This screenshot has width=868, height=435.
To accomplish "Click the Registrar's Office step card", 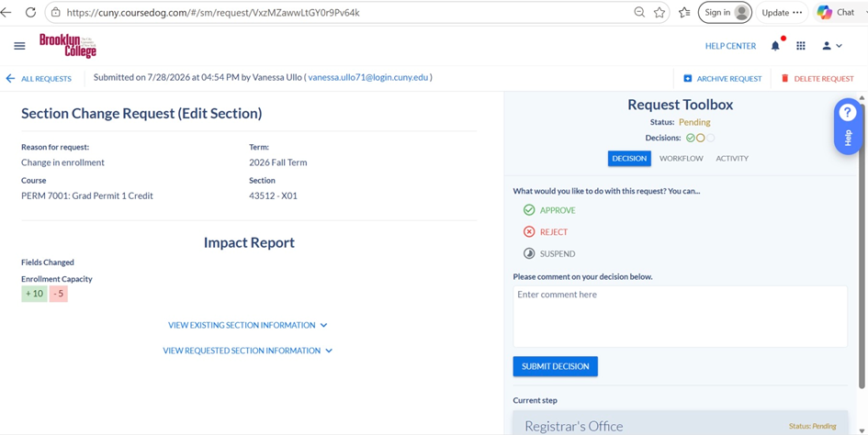I will click(681, 422).
